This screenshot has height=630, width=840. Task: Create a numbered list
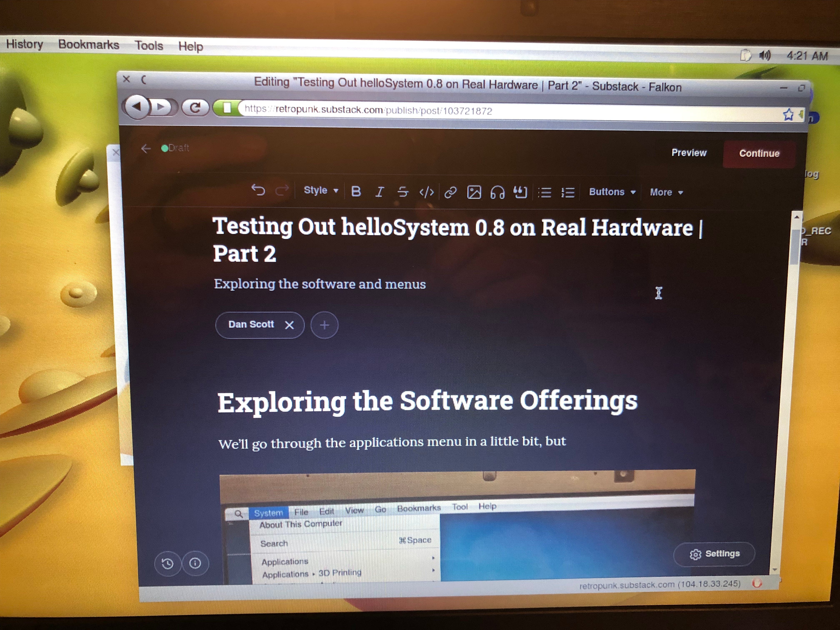point(568,193)
